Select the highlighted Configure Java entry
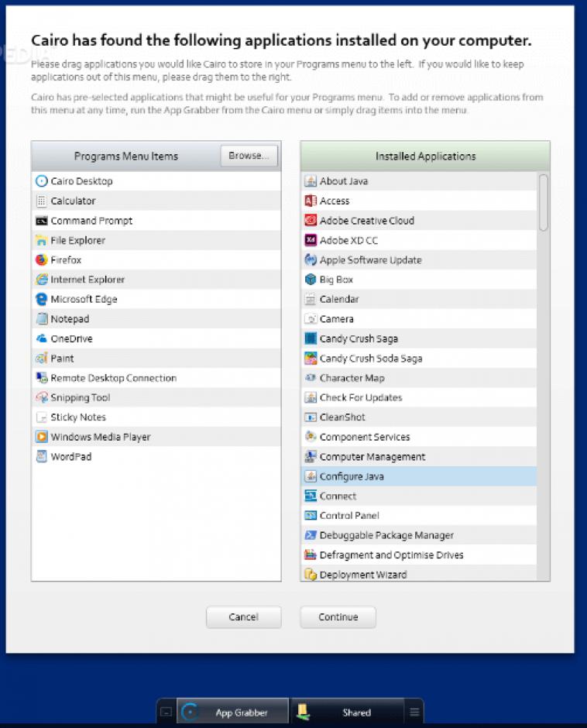This screenshot has width=587, height=728. pos(418,476)
